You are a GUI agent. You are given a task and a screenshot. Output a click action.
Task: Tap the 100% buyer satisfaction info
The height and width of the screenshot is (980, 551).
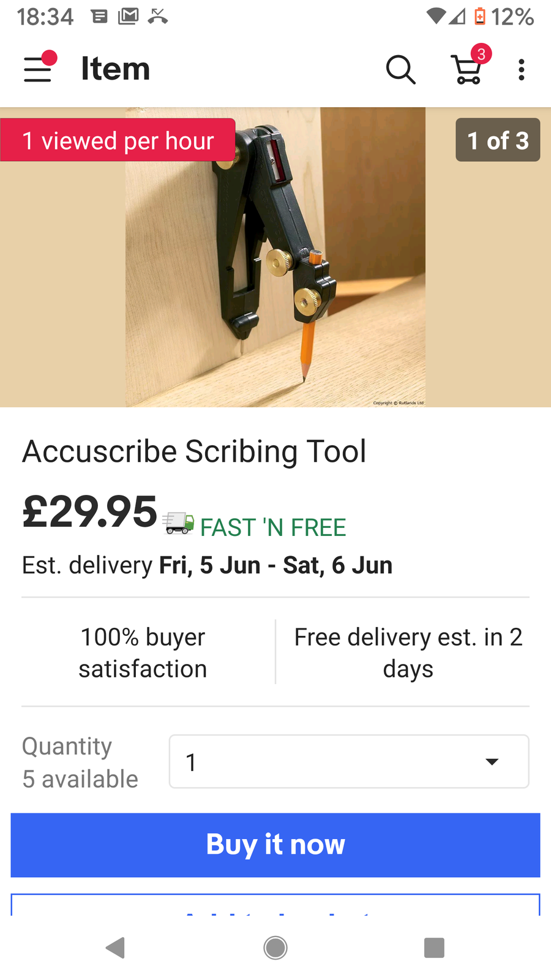click(143, 653)
